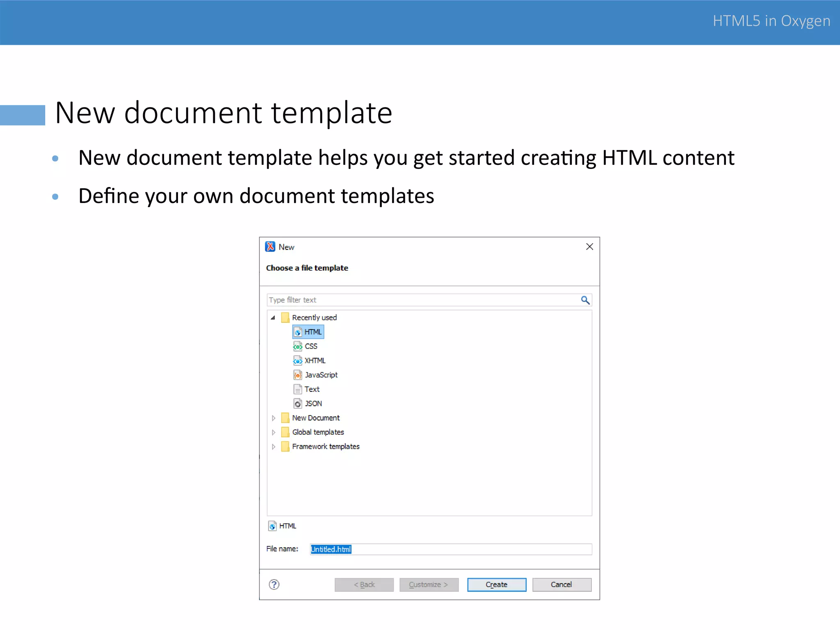
Task: Click the Back button
Action: [x=364, y=584]
